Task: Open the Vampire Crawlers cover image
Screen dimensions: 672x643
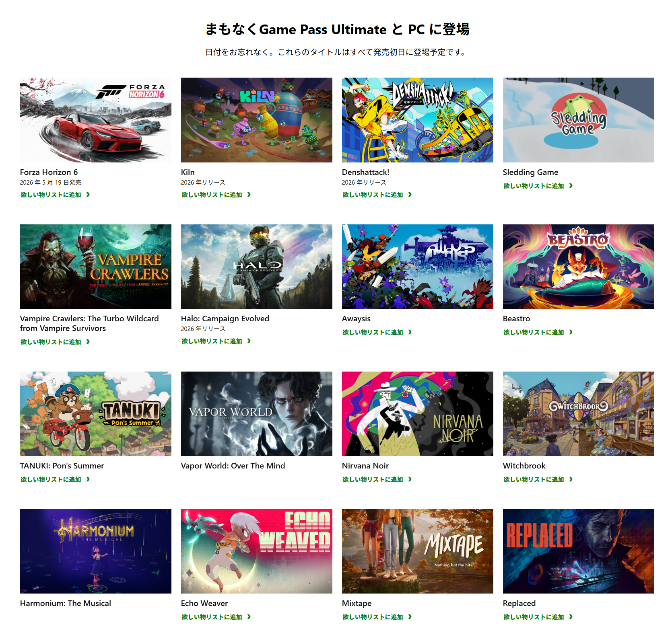Action: click(96, 267)
